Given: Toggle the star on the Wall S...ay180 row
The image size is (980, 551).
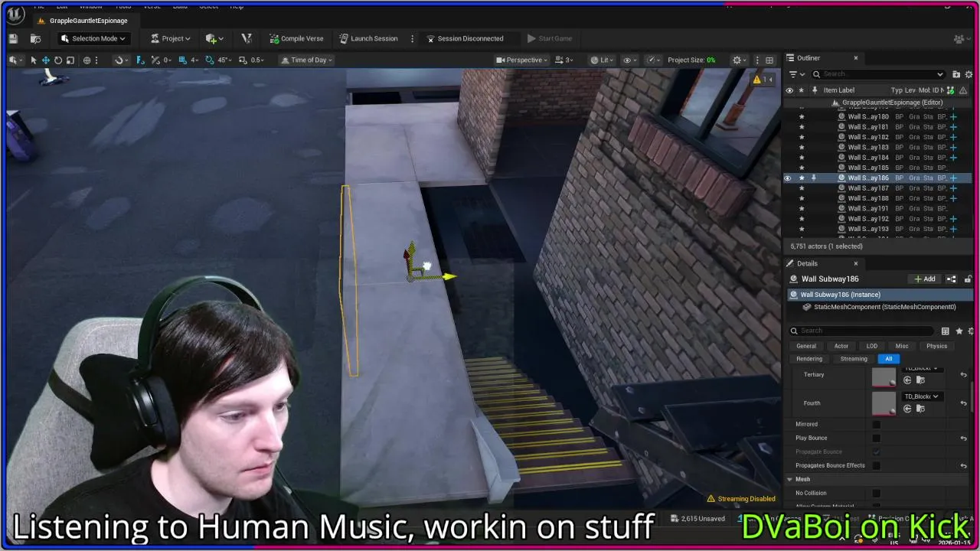Looking at the screenshot, I should 802,117.
